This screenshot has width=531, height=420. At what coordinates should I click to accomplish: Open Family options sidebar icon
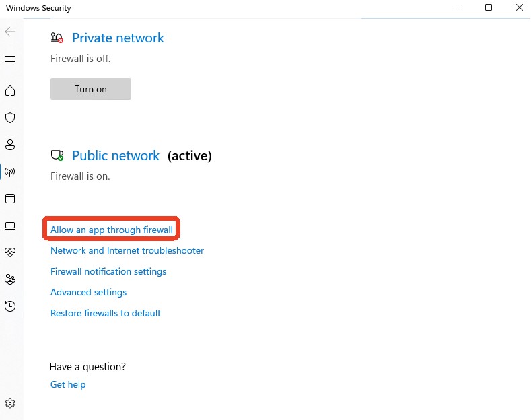tap(10, 279)
